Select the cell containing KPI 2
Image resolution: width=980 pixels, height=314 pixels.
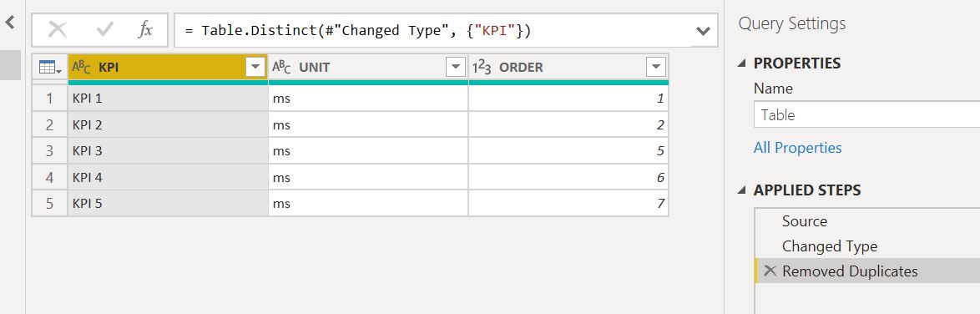[168, 124]
